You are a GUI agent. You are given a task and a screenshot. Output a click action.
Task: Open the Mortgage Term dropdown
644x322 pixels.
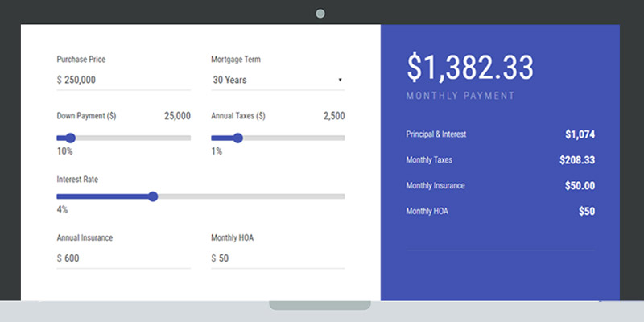click(x=278, y=80)
